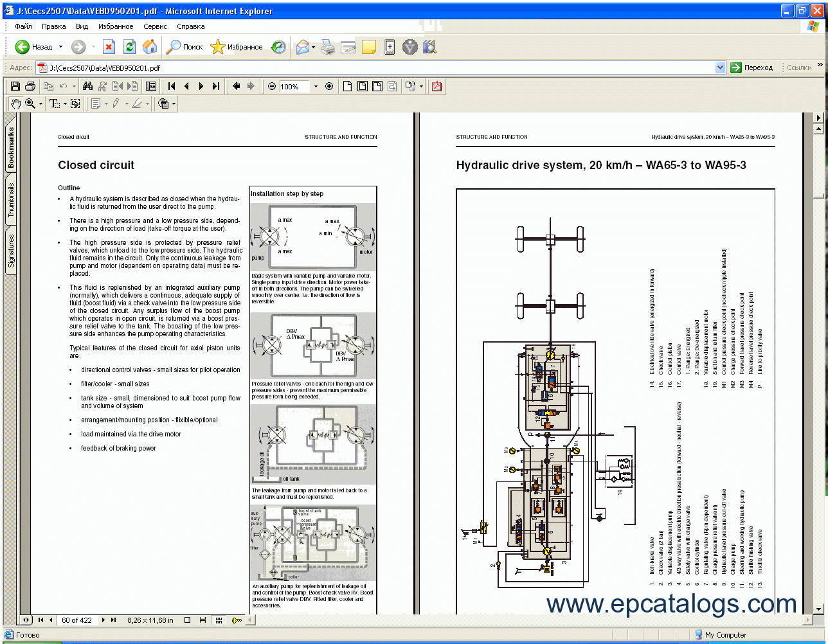This screenshot has height=644, width=828.
Task: Click the Поиск search button
Action: pyautogui.click(x=185, y=47)
